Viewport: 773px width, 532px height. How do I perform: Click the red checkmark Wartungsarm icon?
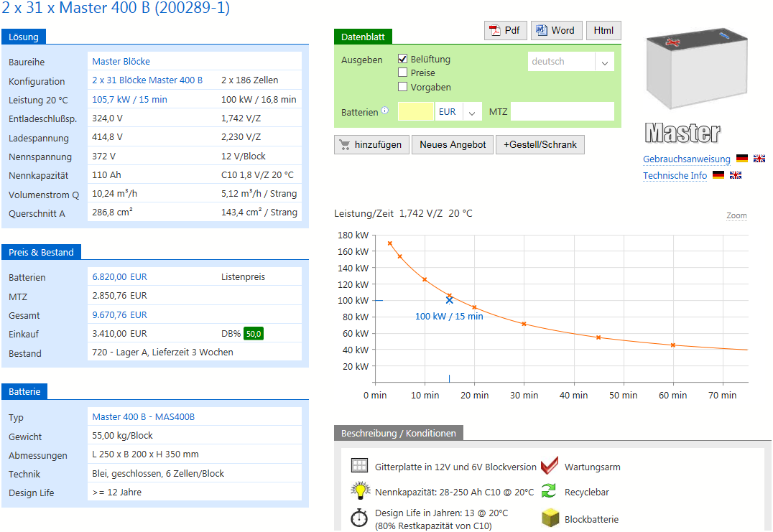point(550,465)
